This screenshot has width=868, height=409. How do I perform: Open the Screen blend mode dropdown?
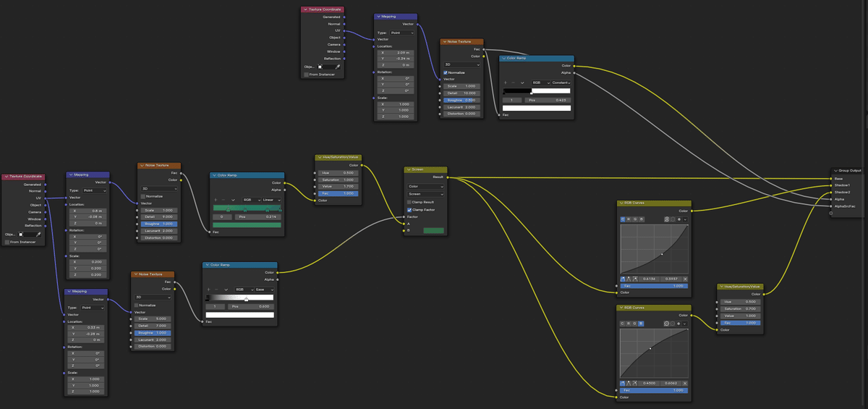425,194
